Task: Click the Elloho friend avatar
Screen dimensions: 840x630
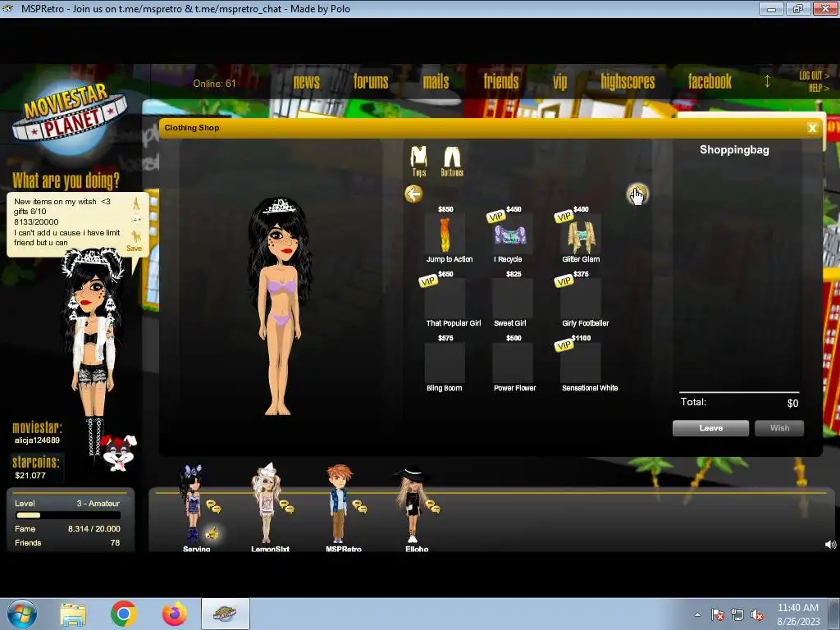Action: pyautogui.click(x=412, y=504)
